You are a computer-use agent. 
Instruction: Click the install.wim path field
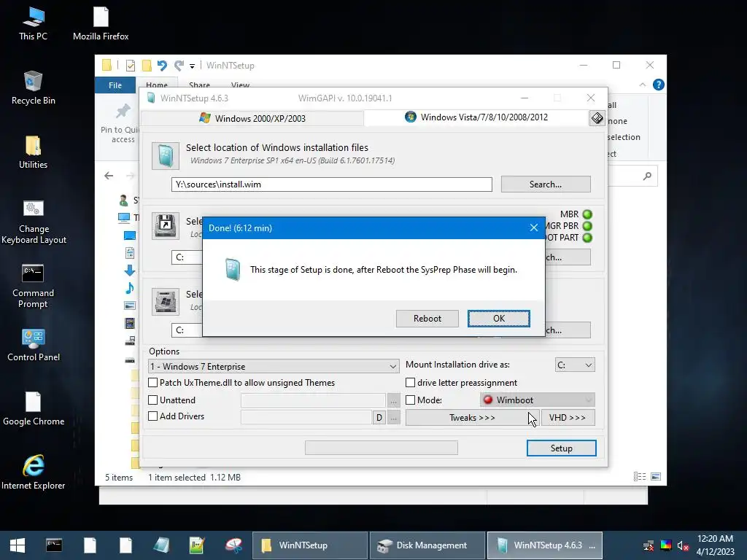[x=332, y=184]
